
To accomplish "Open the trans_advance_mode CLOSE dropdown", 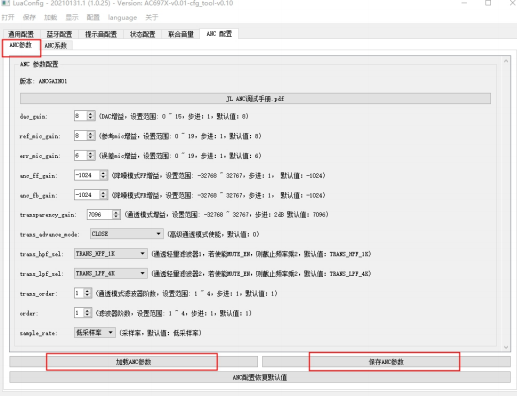I will pyautogui.click(x=127, y=234).
